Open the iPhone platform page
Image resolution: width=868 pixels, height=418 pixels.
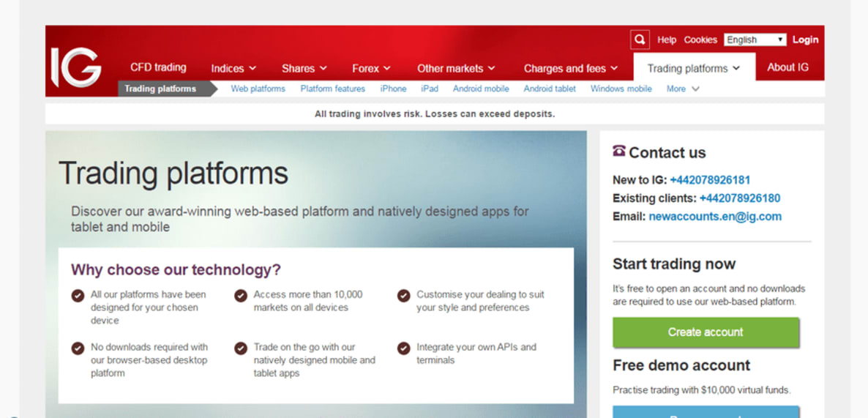click(x=393, y=89)
